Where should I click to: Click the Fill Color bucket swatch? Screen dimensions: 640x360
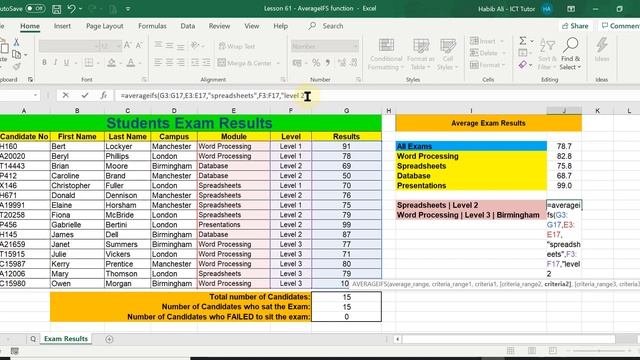point(111,62)
